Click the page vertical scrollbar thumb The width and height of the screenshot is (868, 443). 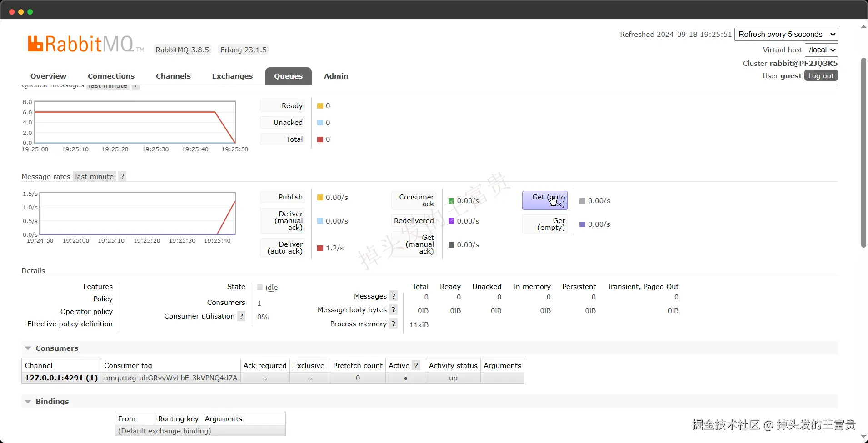[x=863, y=152]
